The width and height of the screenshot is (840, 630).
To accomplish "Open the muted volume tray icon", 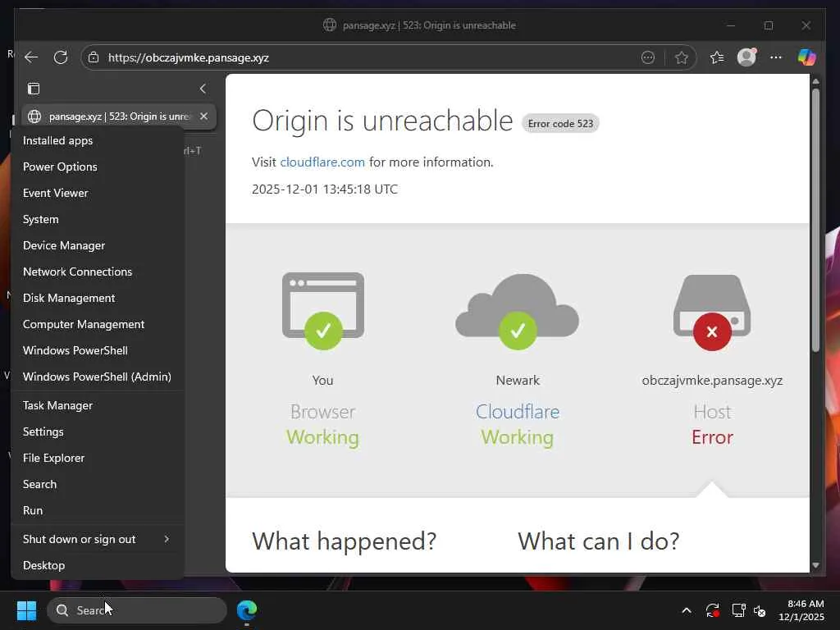I will point(760,610).
